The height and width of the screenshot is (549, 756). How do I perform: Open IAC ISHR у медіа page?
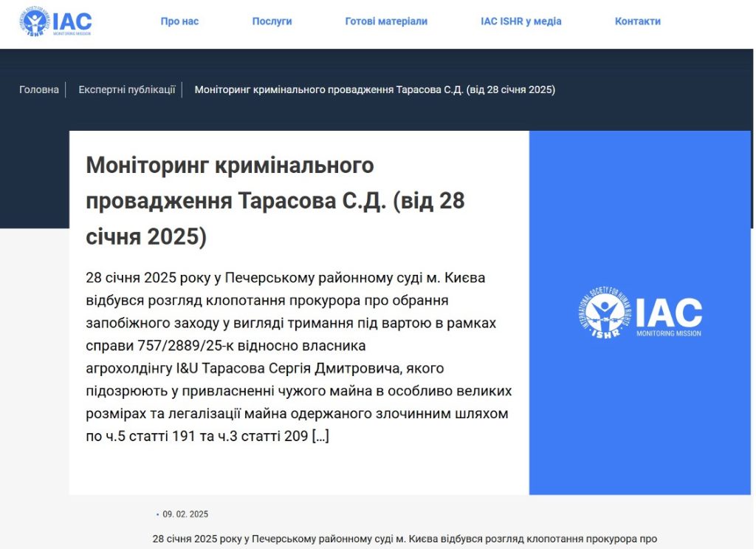click(x=520, y=21)
